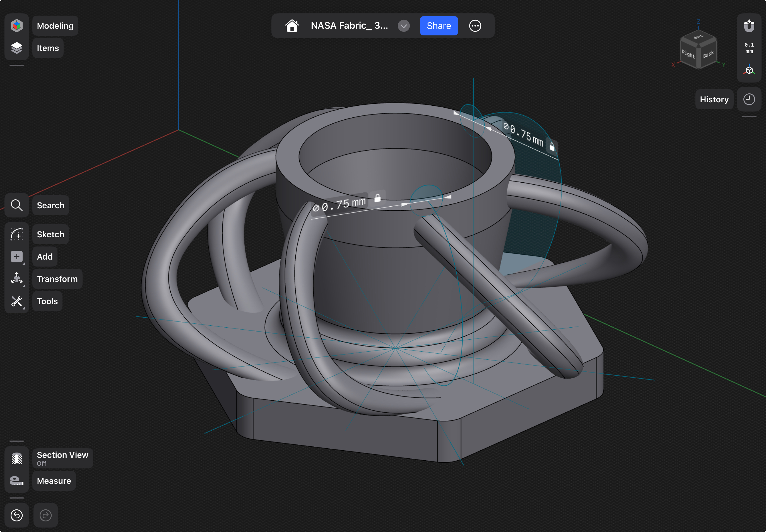This screenshot has height=532, width=766.
Task: Expand the document name dropdown chevron
Action: pyautogui.click(x=404, y=26)
